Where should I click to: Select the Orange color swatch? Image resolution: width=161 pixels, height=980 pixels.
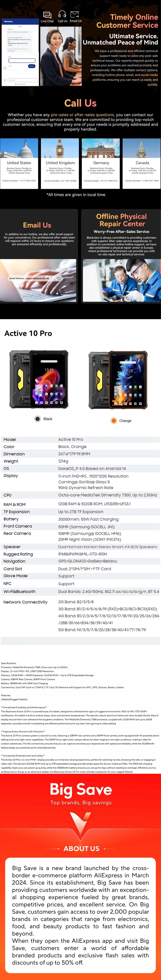pyautogui.click(x=114, y=420)
